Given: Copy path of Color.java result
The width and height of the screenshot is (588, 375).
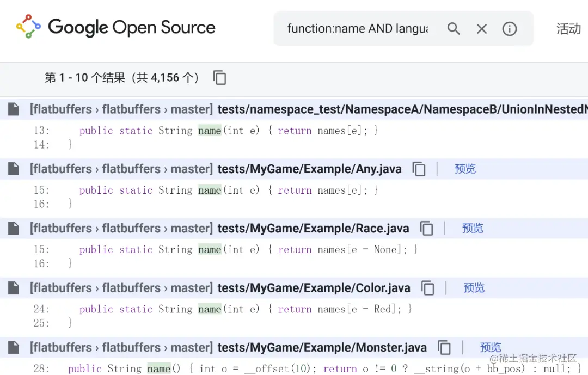Looking at the screenshot, I should 428,288.
